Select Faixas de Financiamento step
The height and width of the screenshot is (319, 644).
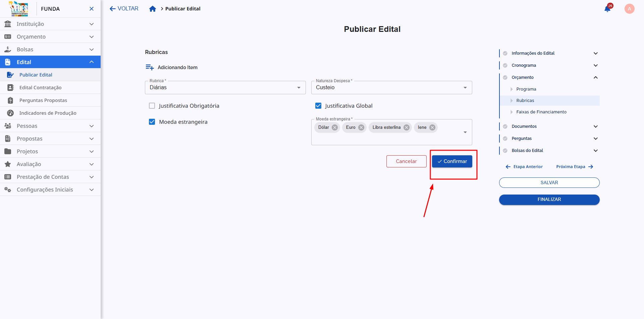[x=541, y=112]
